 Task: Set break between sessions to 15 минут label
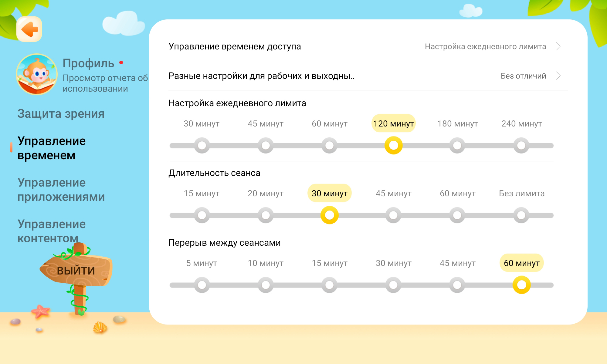click(x=330, y=263)
